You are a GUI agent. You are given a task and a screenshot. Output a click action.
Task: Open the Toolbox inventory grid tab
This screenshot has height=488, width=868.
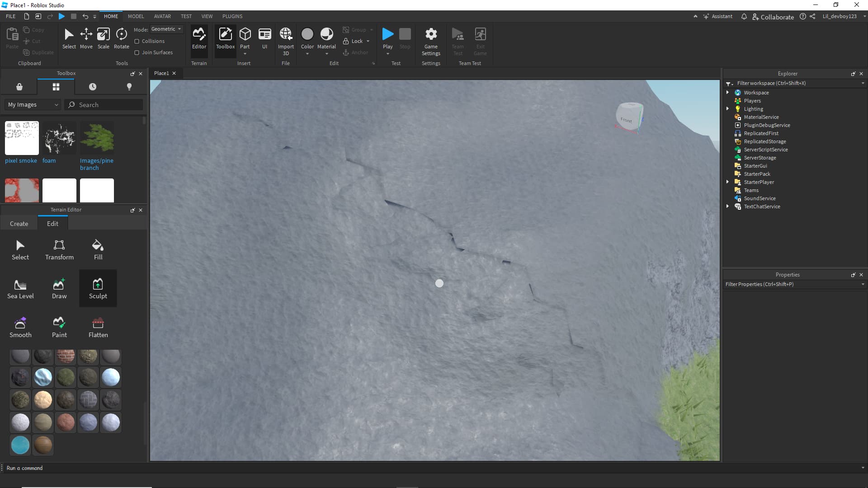click(56, 87)
